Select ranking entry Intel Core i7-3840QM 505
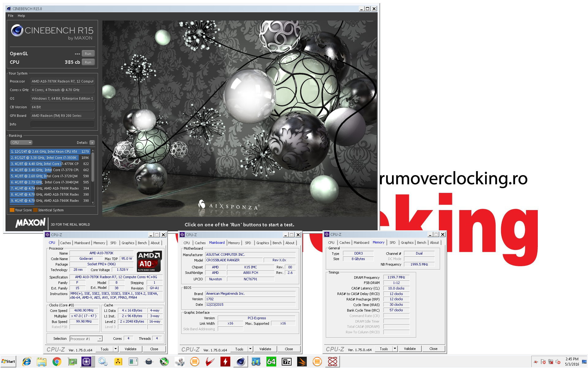Viewport: 588px width, 368px height. tap(50, 182)
